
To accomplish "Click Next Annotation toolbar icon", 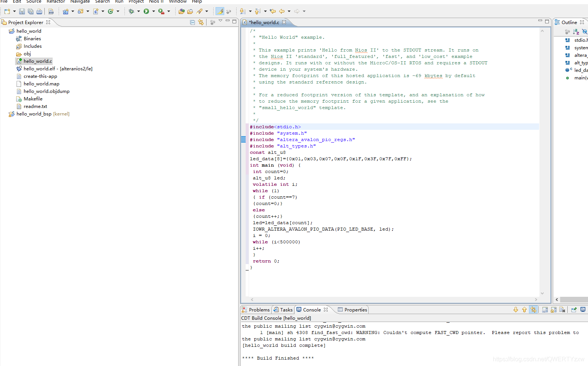I will pos(243,11).
